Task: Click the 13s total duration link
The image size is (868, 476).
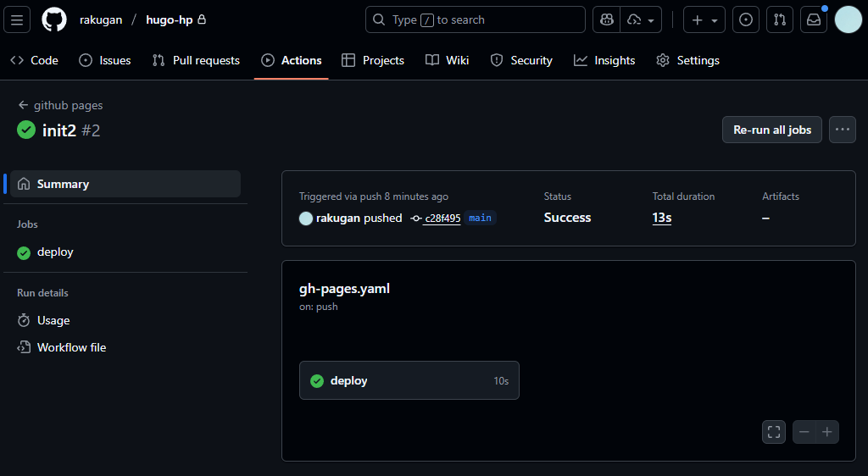Action: tap(662, 218)
